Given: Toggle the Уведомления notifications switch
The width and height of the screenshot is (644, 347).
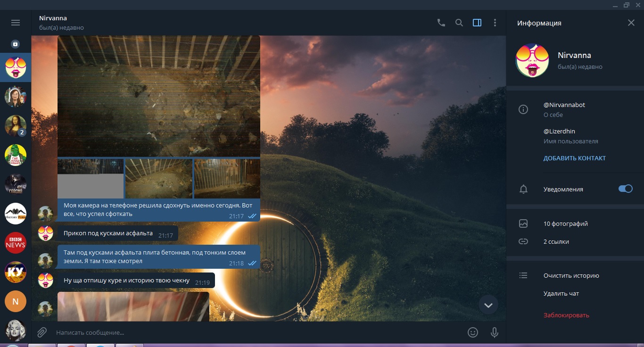Looking at the screenshot, I should pyautogui.click(x=626, y=189).
